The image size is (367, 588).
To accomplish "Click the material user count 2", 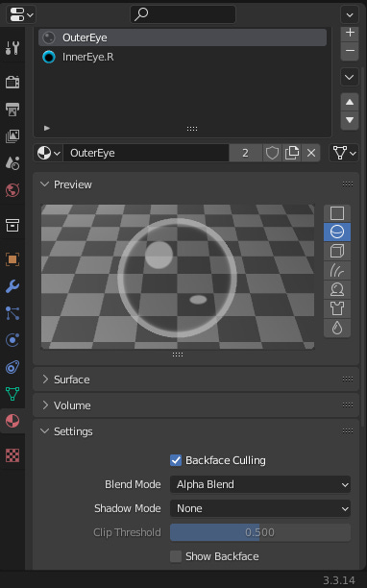I will tap(246, 153).
